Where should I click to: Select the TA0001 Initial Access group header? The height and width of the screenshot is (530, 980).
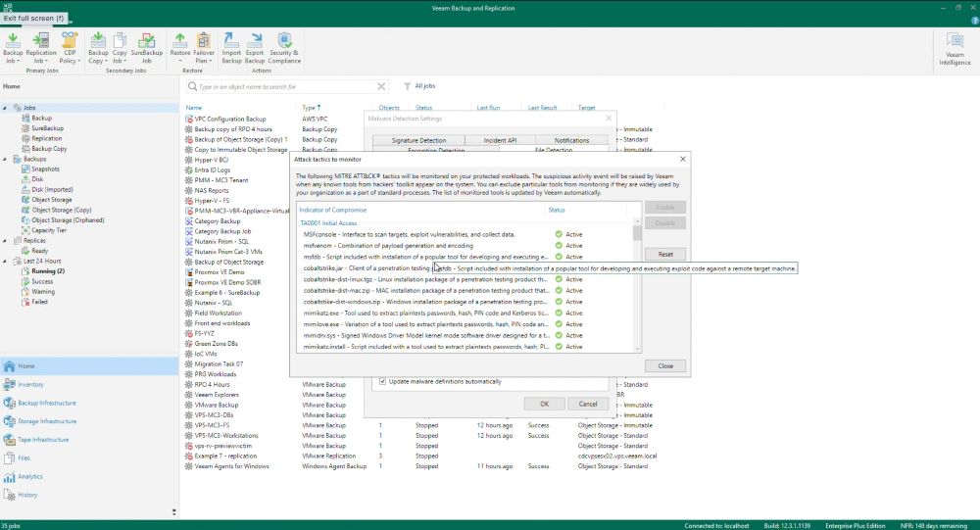[328, 223]
